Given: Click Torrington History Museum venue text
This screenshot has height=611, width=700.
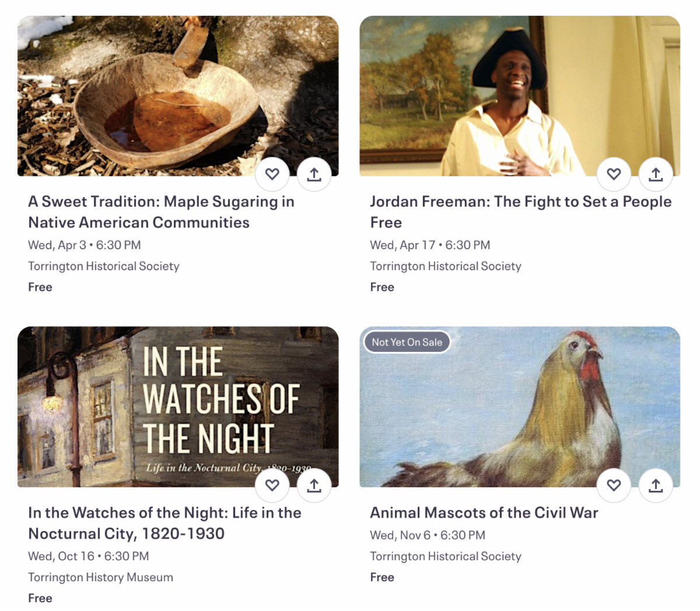Looking at the screenshot, I should tap(100, 577).
